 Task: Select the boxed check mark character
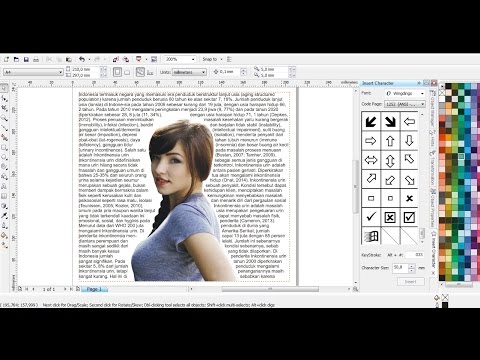click(x=409, y=217)
